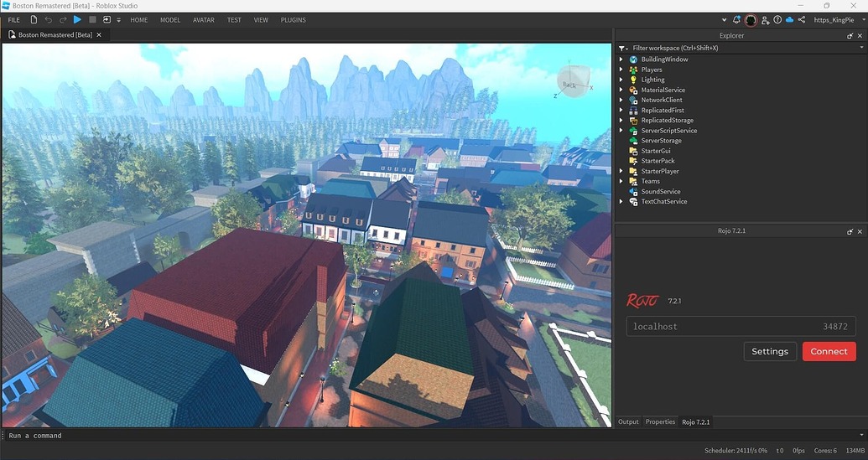Open notifications bell
Image resolution: width=868 pixels, height=460 pixels.
(736, 20)
